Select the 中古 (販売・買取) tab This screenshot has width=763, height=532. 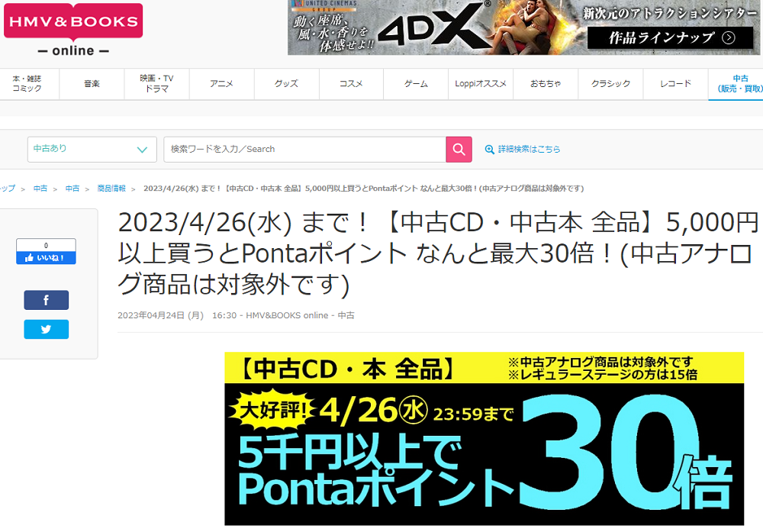pos(736,84)
